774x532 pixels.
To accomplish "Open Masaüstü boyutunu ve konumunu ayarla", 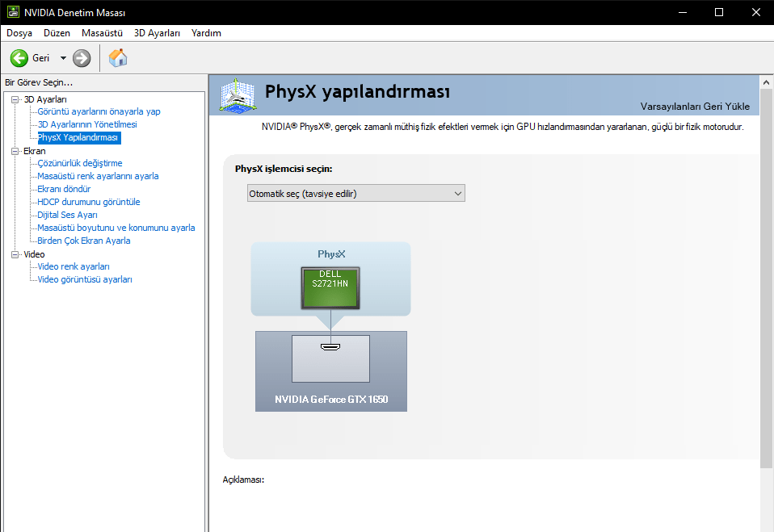I will pyautogui.click(x=116, y=228).
